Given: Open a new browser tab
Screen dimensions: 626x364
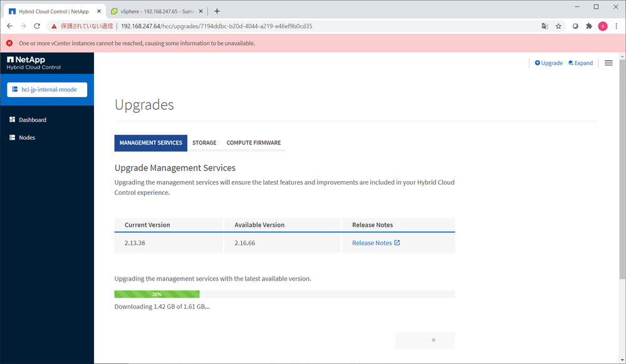Looking at the screenshot, I should [x=217, y=11].
